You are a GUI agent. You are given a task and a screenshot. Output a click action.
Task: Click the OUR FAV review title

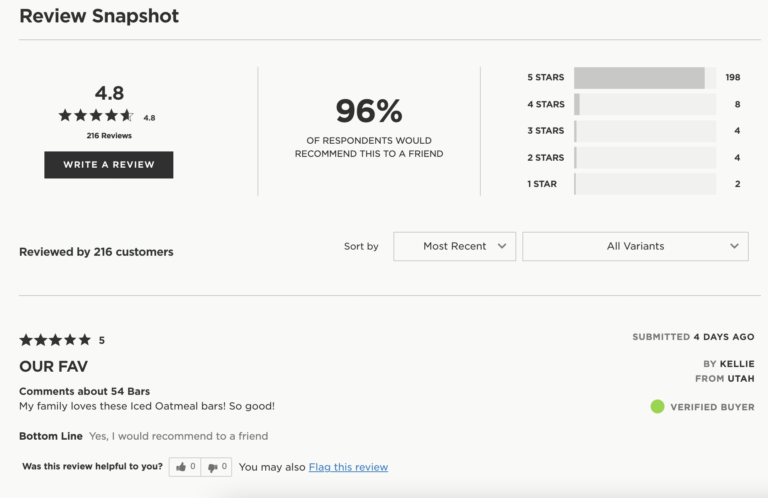click(53, 367)
